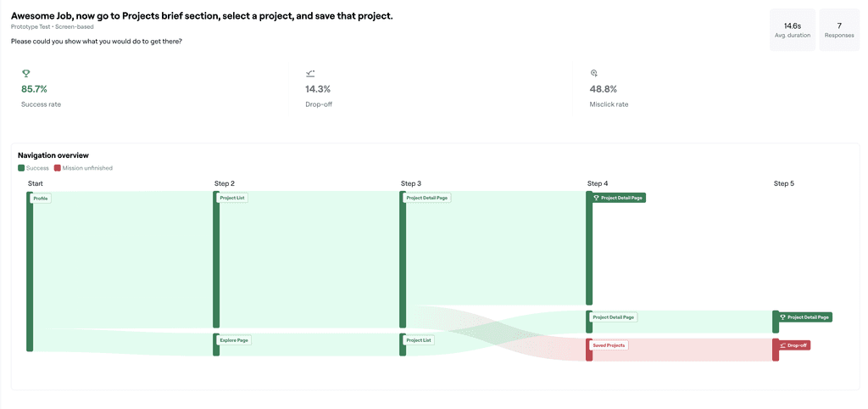Image resolution: width=868 pixels, height=409 pixels.
Task: Select the Profile start node
Action: point(41,198)
